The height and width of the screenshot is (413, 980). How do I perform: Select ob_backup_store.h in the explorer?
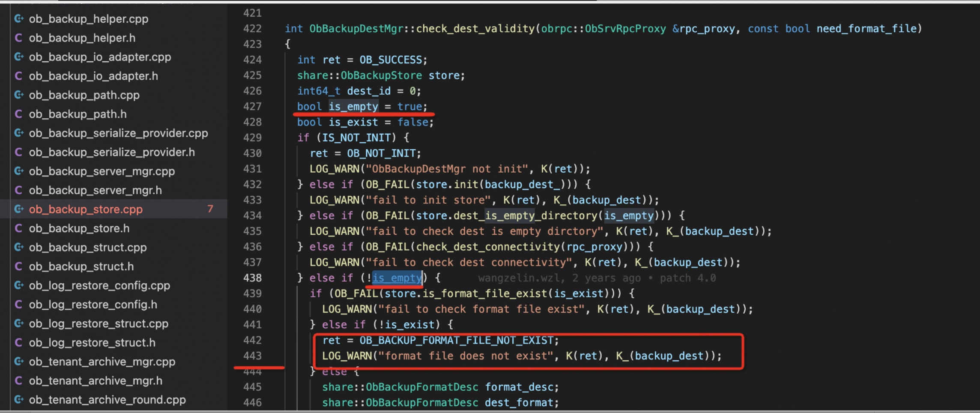(79, 228)
